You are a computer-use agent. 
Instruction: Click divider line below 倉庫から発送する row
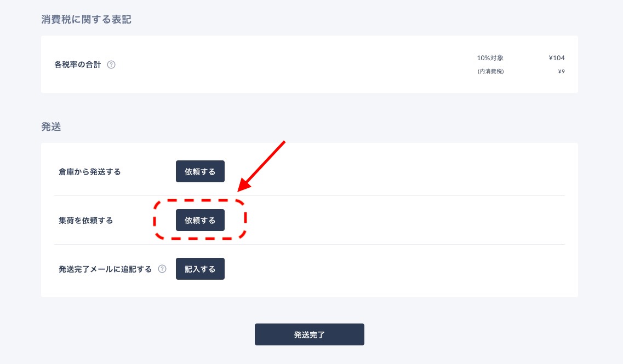tap(310, 196)
